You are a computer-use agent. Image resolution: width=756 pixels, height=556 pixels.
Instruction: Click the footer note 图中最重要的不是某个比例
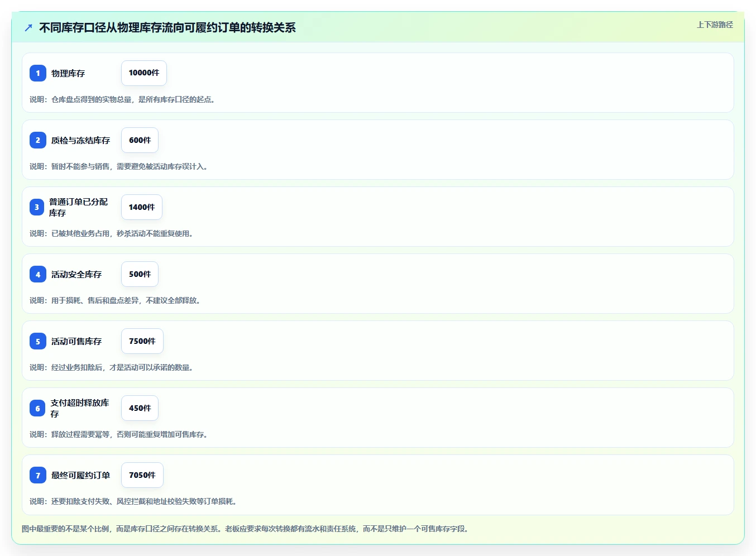pos(245,529)
